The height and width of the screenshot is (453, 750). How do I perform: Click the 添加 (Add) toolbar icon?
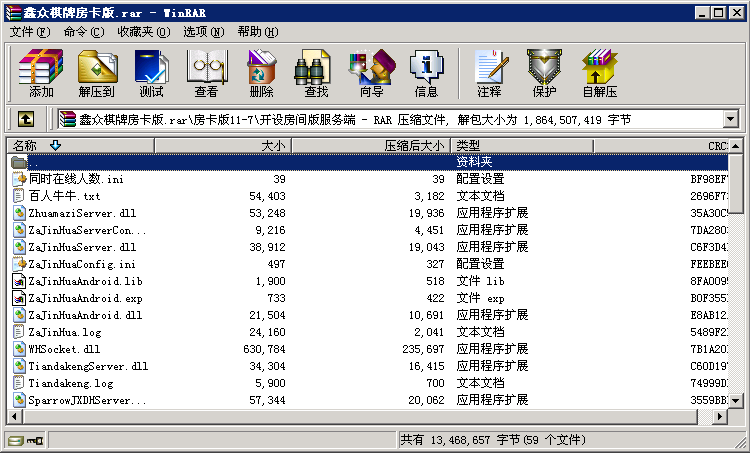point(41,74)
